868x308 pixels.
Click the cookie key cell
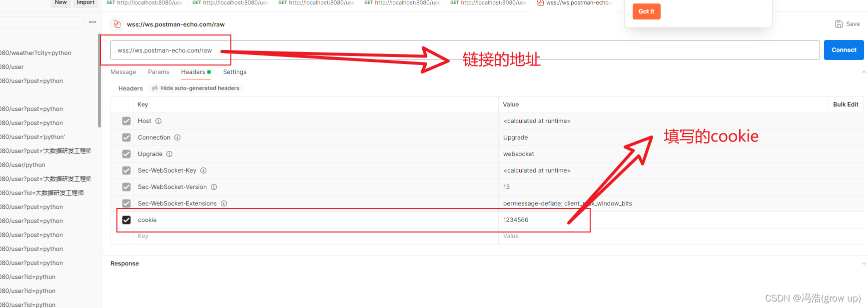tap(315, 220)
